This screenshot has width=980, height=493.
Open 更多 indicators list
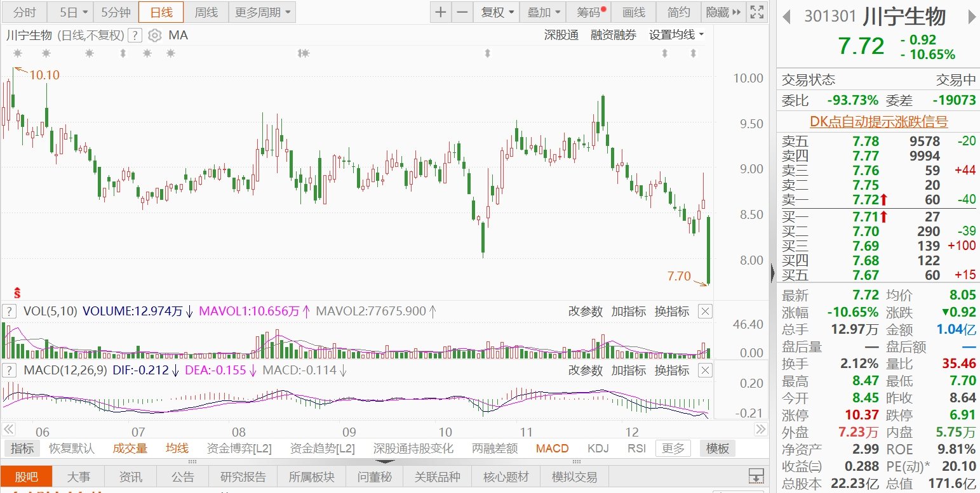673,449
